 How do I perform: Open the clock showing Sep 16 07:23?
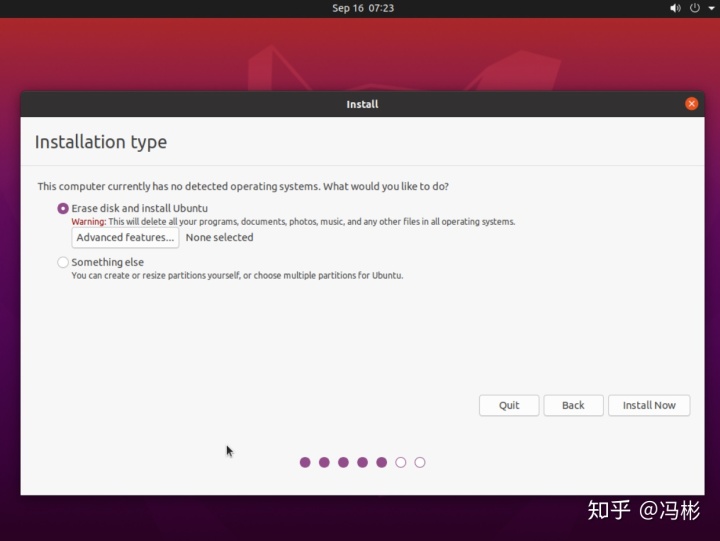click(363, 8)
